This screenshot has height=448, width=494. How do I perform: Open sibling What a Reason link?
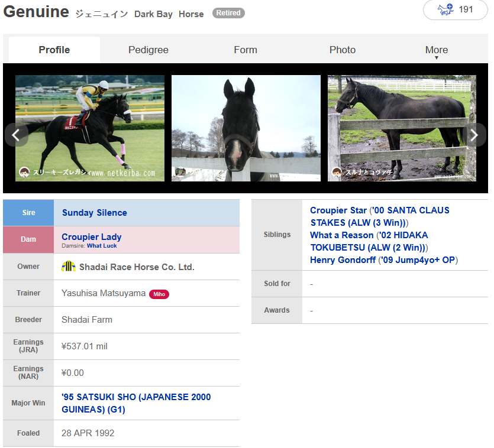click(341, 235)
